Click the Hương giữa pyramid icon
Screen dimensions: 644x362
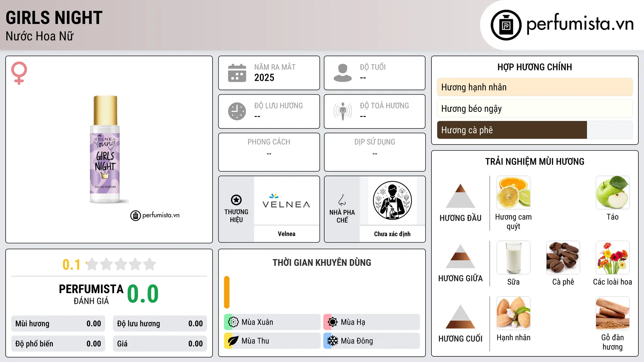(x=460, y=256)
